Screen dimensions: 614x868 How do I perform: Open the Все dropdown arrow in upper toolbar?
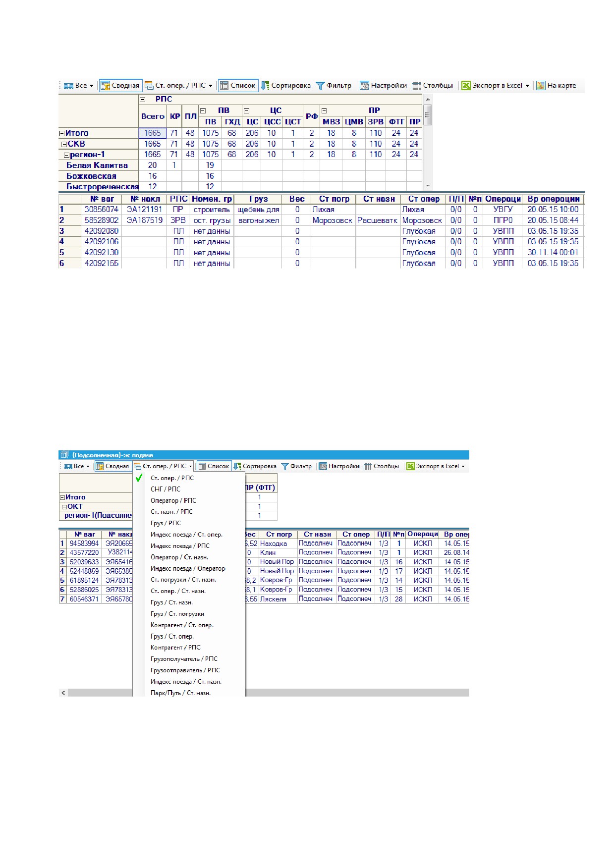point(92,86)
